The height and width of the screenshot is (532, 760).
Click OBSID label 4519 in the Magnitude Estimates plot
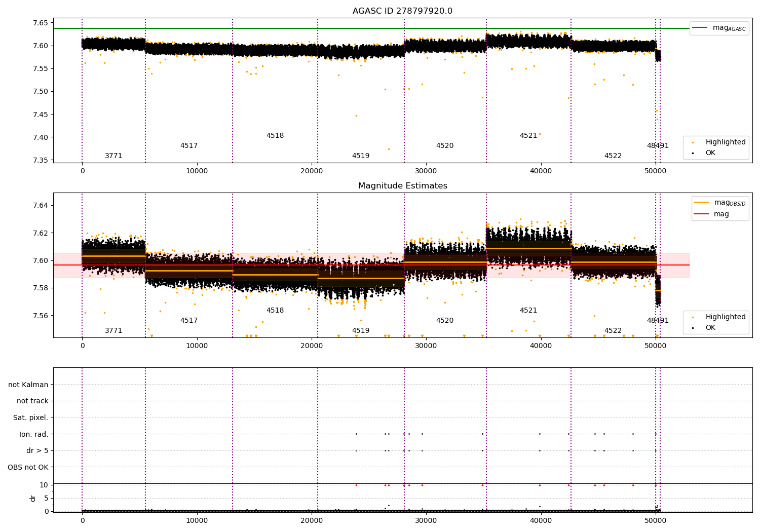[361, 331]
